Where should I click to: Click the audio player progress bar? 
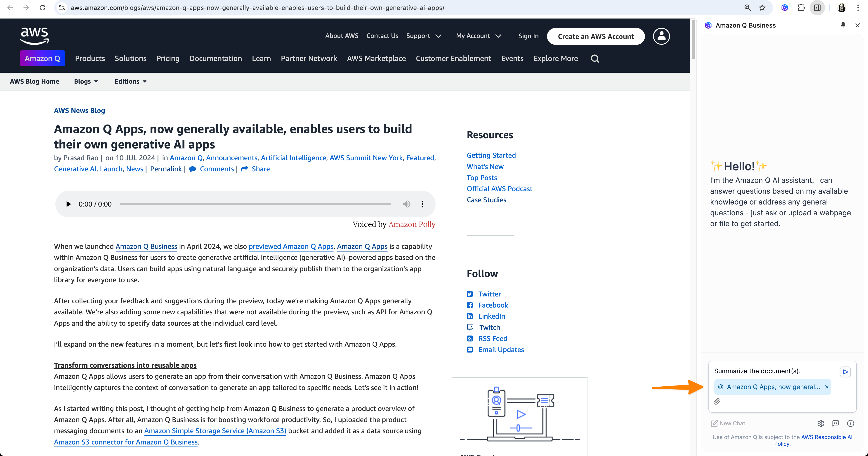255,204
